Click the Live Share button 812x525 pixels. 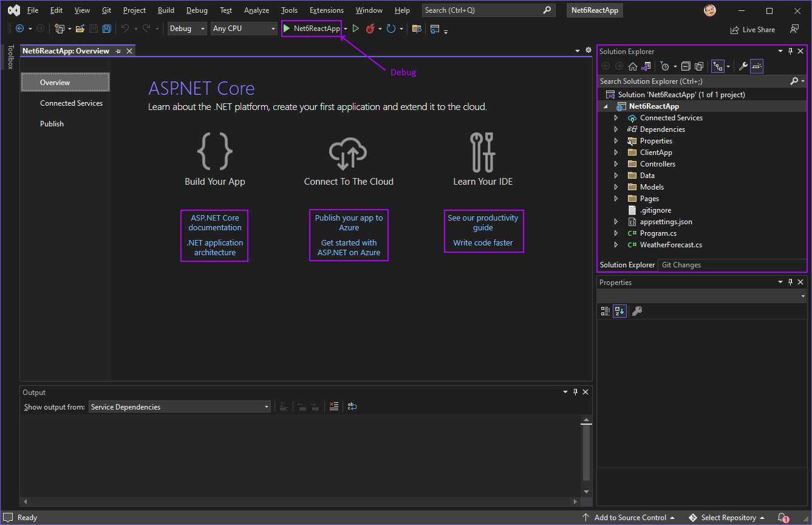click(753, 29)
